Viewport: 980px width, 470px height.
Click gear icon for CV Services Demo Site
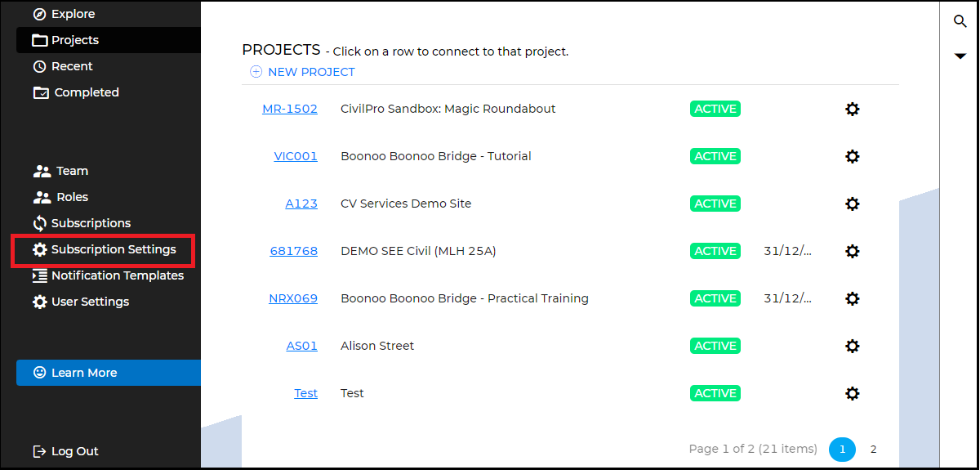853,204
